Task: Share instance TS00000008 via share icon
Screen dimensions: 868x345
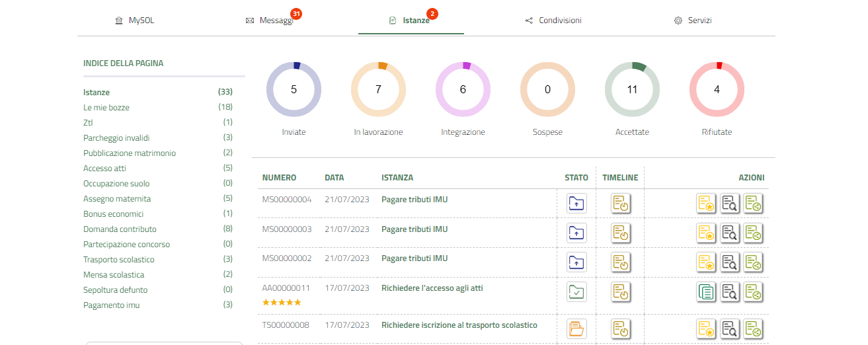Action: [x=753, y=328]
